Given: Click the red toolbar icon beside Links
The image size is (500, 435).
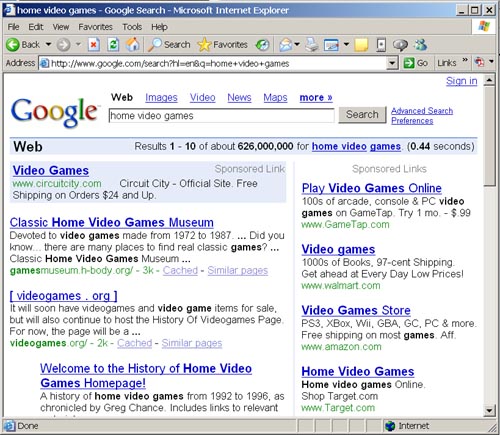Looking at the screenshot, I should coord(479,62).
